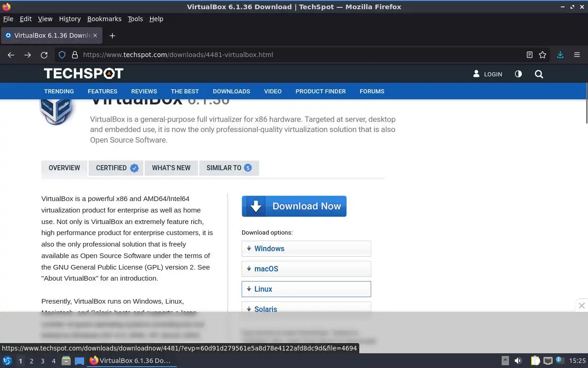Viewport: 588px width, 368px height.
Task: Open volume control in system tray
Action: coord(518,361)
